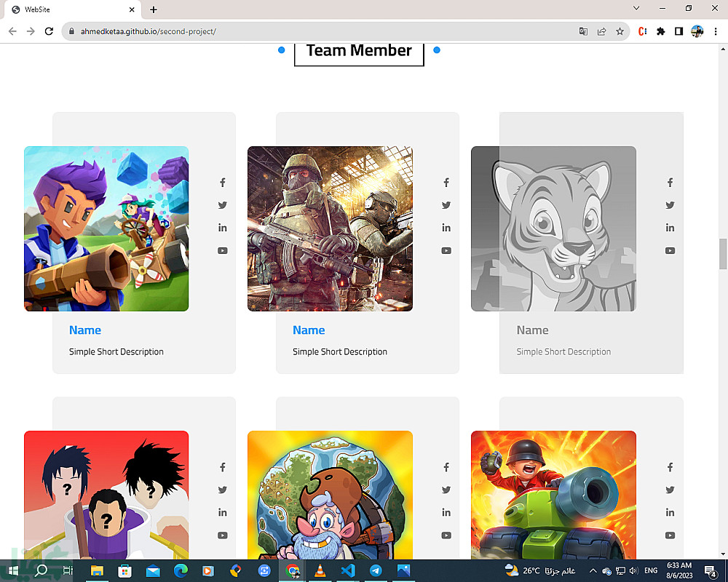Bookmark this tab with star icon
728x582 pixels.
(x=620, y=31)
